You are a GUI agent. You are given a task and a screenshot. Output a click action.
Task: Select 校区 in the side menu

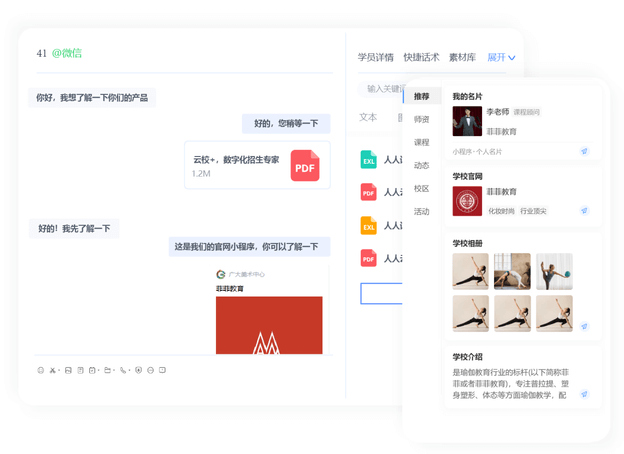(x=422, y=189)
